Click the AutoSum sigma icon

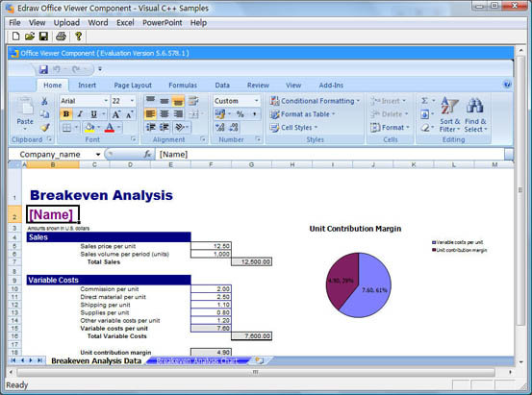pos(424,101)
